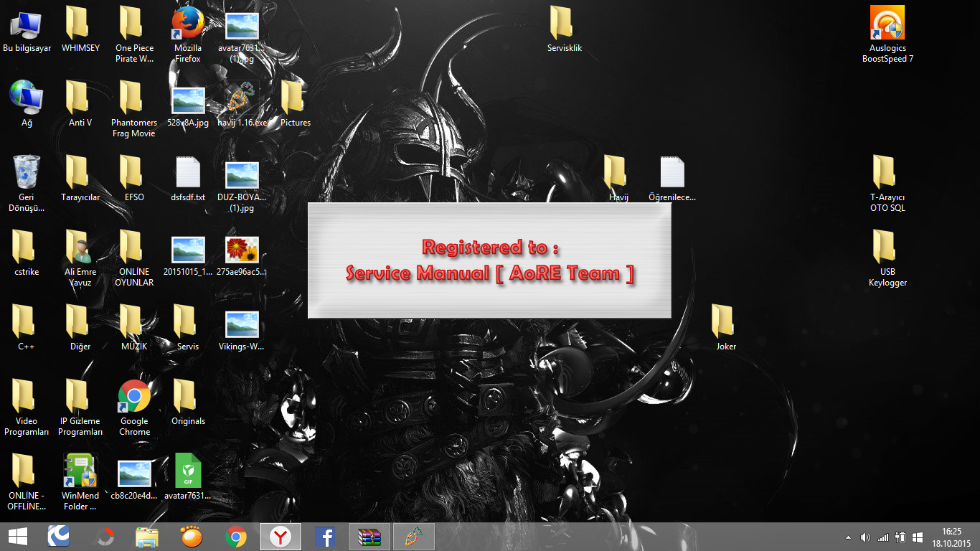Select the Diğer folder
This screenshot has width=980, height=551.
coord(80,329)
